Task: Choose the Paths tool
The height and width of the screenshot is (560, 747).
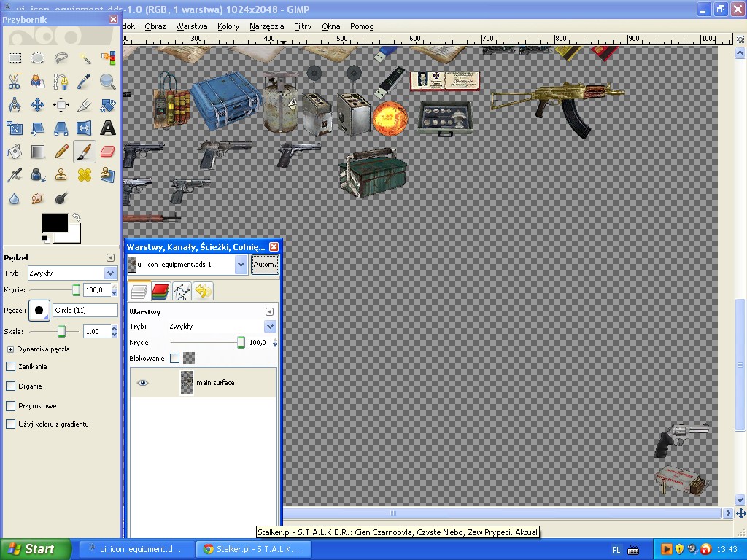Action: click(61, 82)
